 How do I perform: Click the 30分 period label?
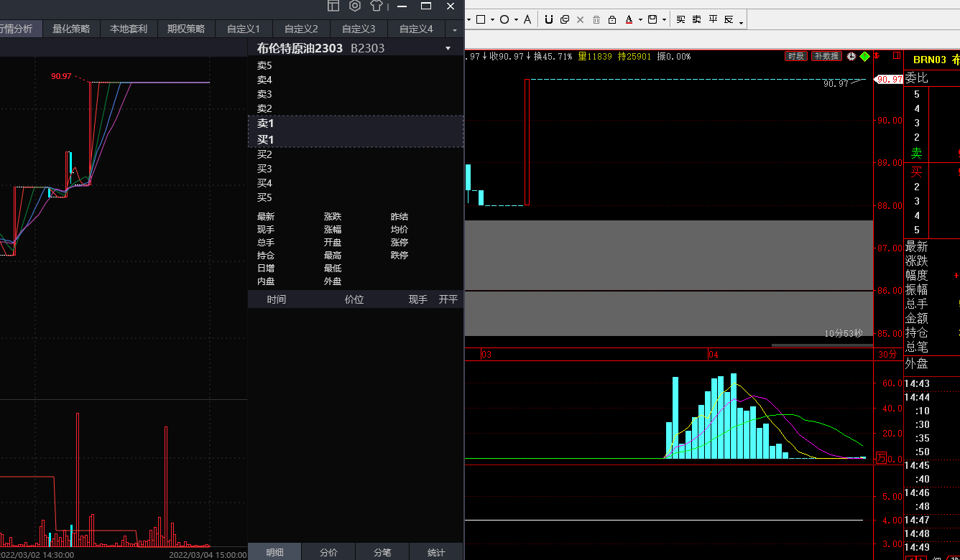click(887, 354)
